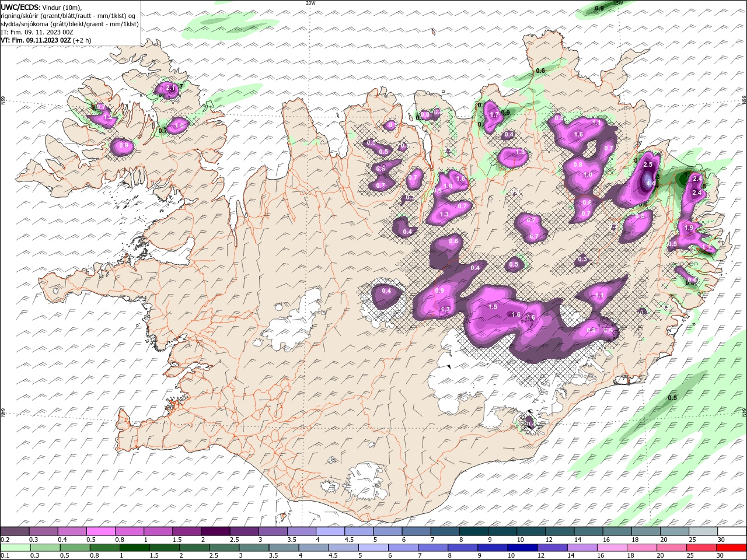This screenshot has width=747, height=560.
Task: Click the 'rigning/skúrir' legend description line
Action: point(68,16)
